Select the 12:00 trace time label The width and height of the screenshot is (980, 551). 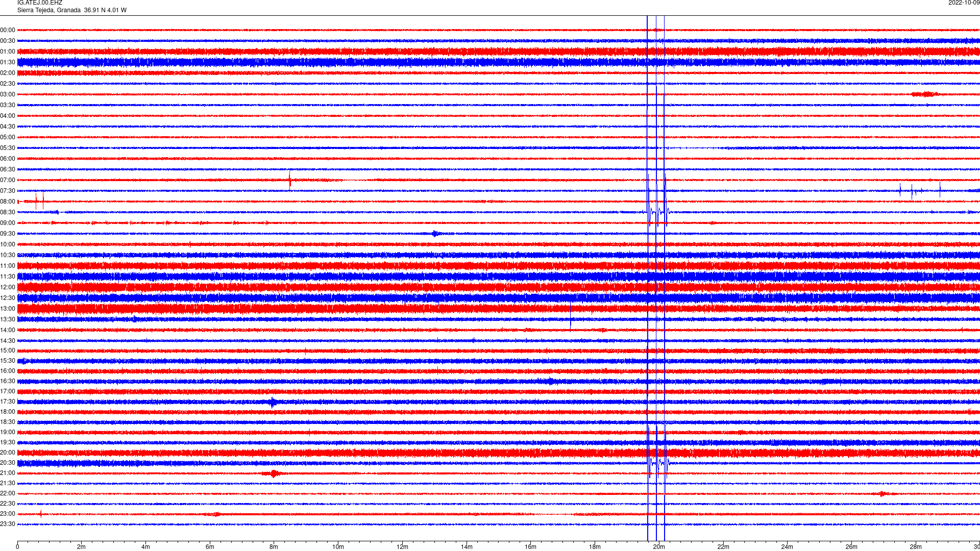pos(8,287)
